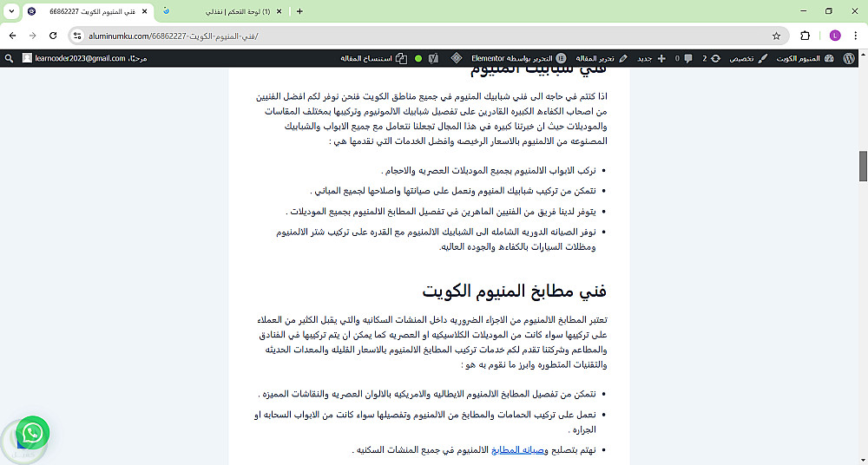Select استنساخ المقاله to duplicate the post
This screenshot has height=465, width=868.
(373, 58)
